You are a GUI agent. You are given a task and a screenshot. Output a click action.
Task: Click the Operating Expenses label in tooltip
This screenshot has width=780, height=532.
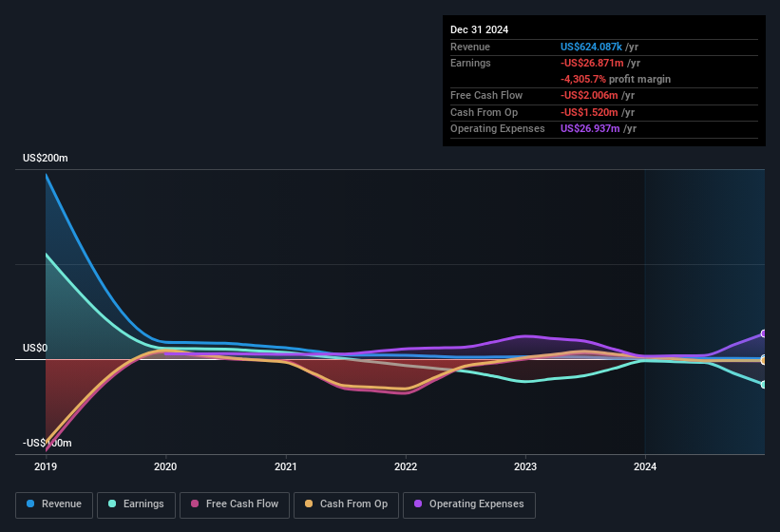point(498,129)
